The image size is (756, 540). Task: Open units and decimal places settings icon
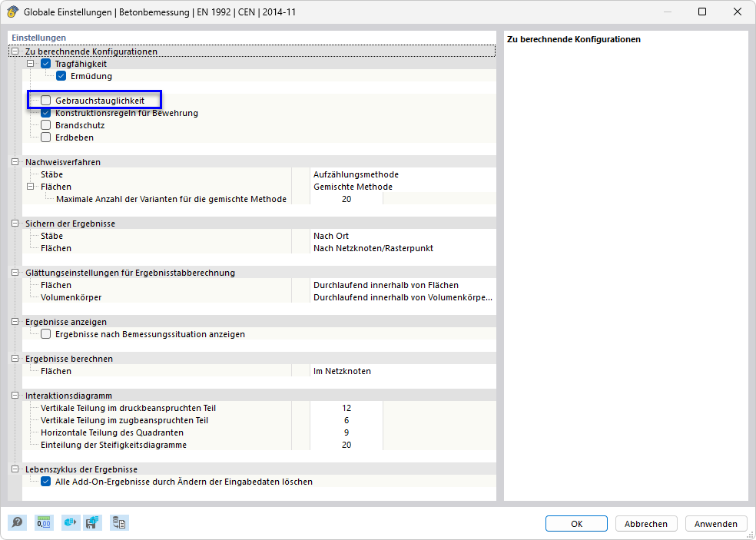[44, 523]
